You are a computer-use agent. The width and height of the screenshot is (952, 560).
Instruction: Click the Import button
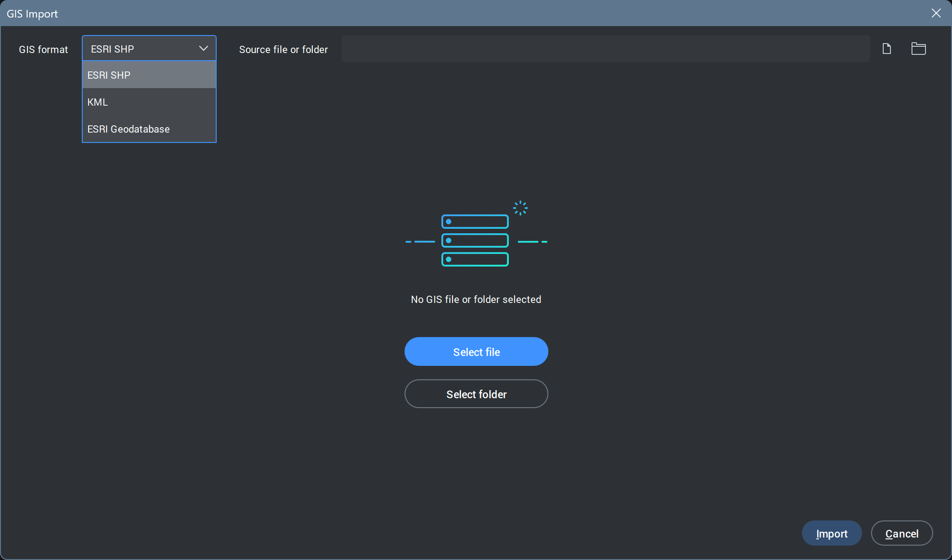tap(832, 533)
